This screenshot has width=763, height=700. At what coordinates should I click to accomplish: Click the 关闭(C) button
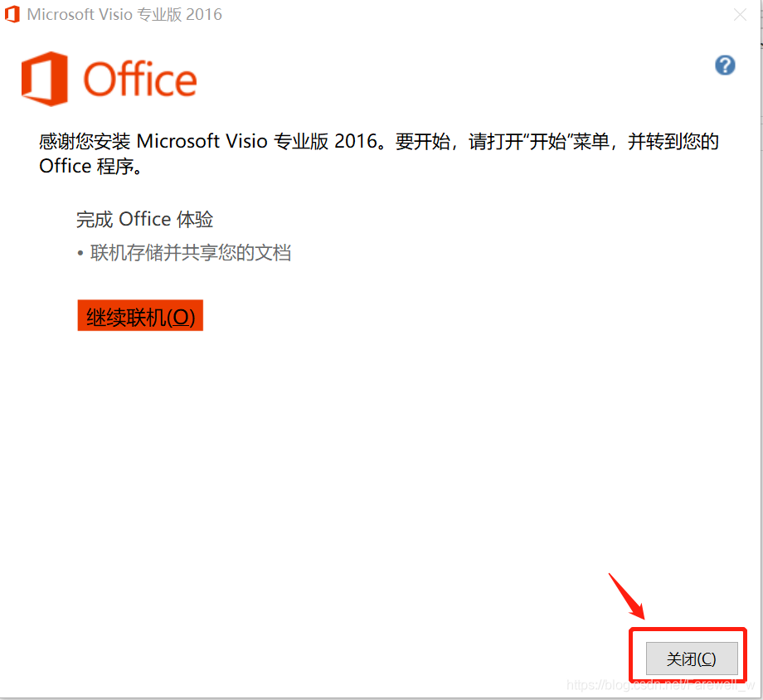point(692,659)
